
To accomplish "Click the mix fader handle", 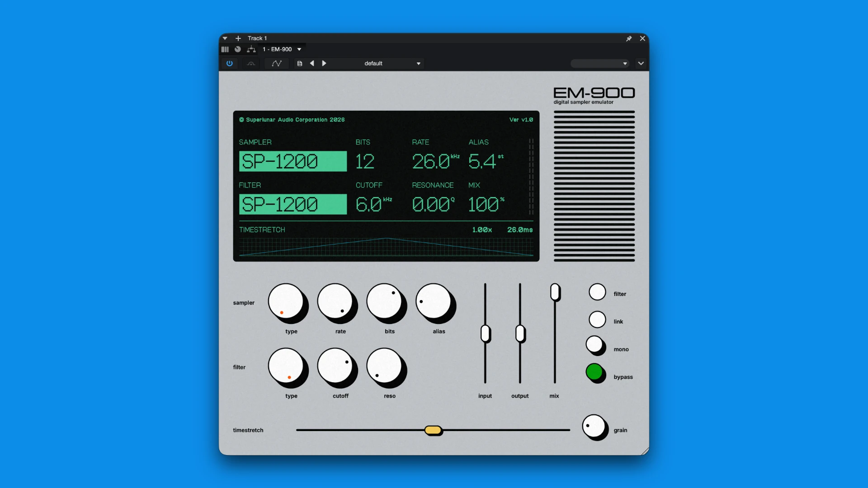I will tap(555, 292).
